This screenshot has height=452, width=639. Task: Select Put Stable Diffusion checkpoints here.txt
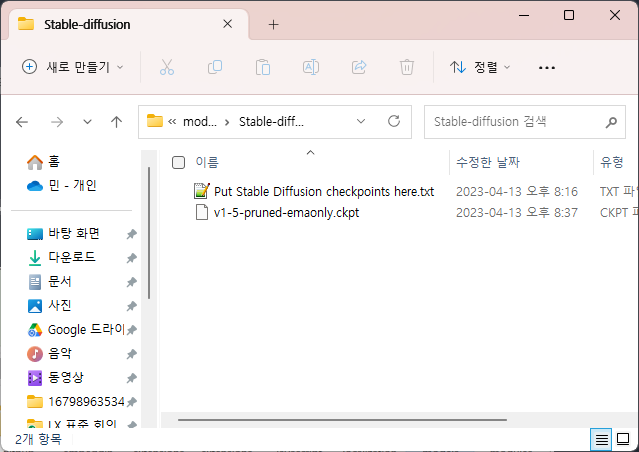pyautogui.click(x=324, y=192)
